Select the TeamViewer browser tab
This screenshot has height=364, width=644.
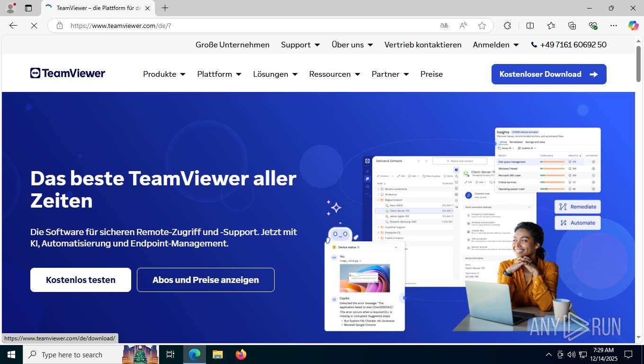(98, 8)
